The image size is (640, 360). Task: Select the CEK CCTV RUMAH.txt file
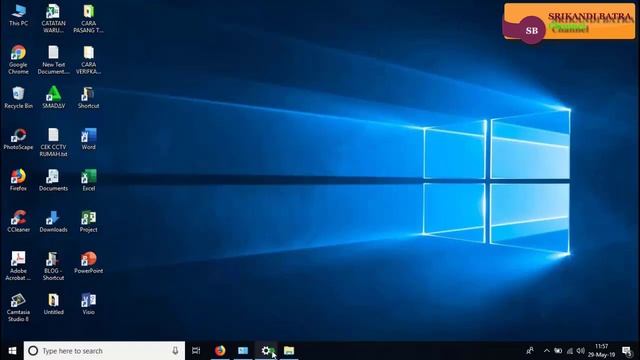(53, 142)
